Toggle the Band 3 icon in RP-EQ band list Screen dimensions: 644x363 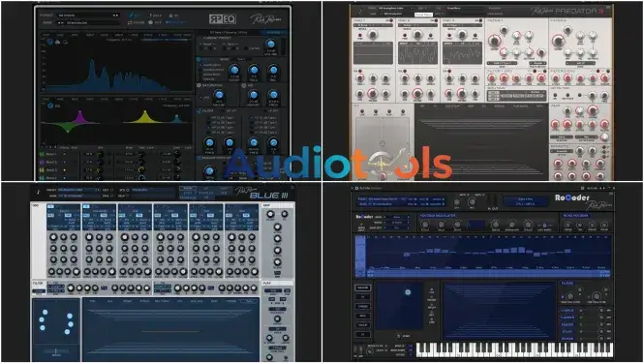pyautogui.click(x=42, y=169)
